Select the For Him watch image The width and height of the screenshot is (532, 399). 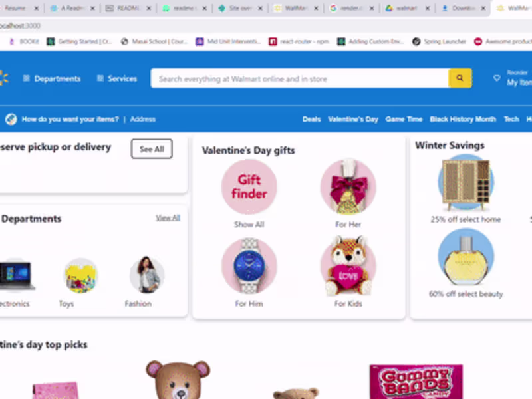pyautogui.click(x=249, y=265)
